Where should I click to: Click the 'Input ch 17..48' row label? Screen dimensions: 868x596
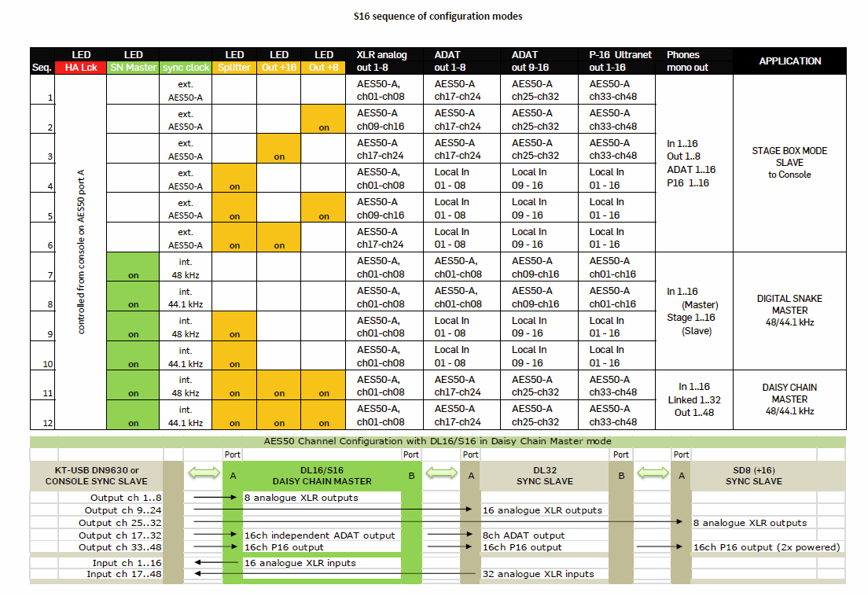(x=123, y=575)
